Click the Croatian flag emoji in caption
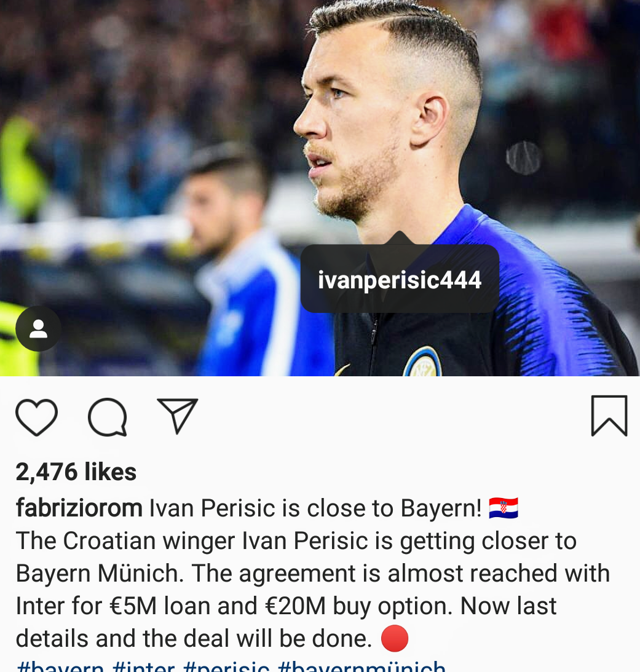The width and height of the screenshot is (640, 672). (504, 508)
